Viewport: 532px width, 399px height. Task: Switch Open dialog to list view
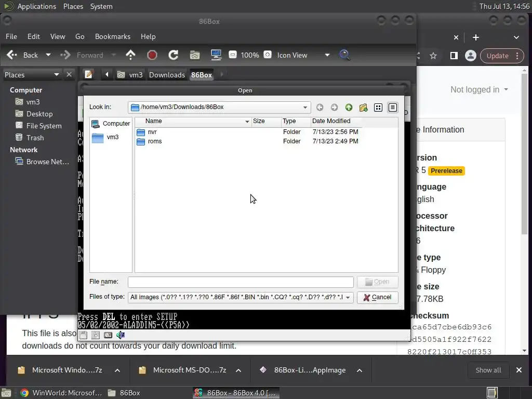point(378,108)
